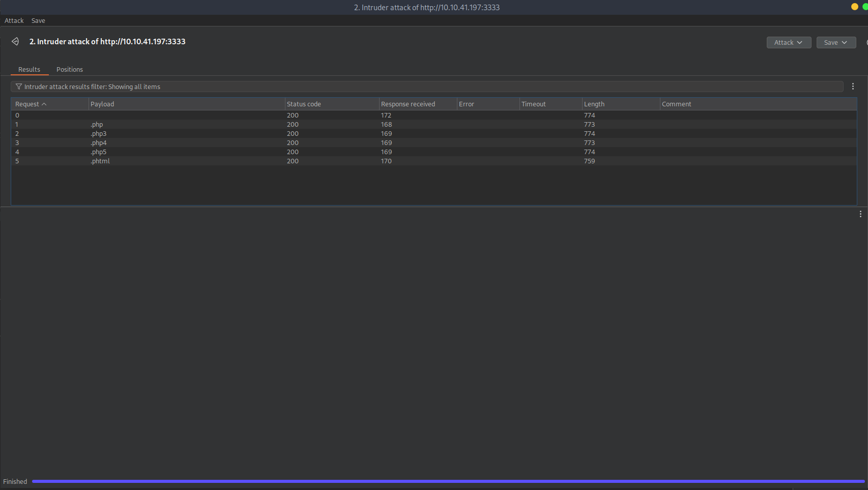
Task: Sort by Timeout column header
Action: (x=551, y=104)
